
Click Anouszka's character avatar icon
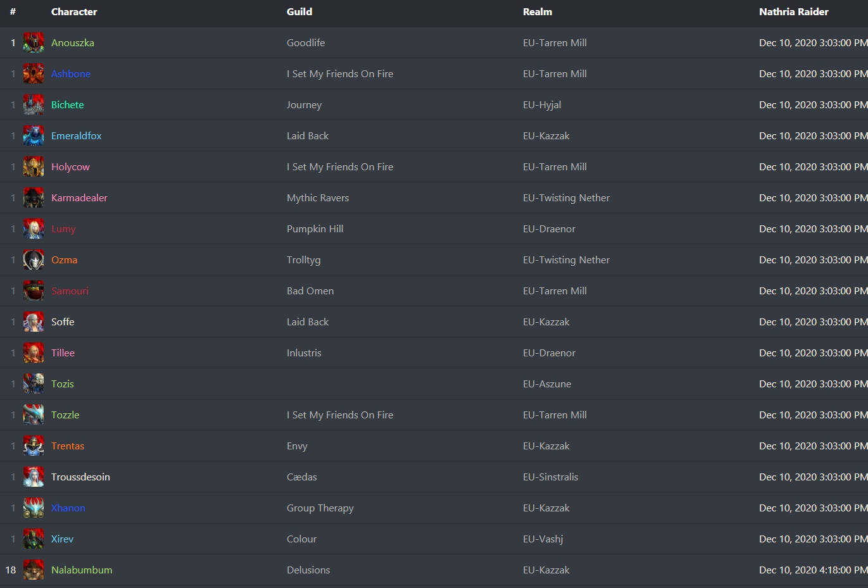click(34, 42)
